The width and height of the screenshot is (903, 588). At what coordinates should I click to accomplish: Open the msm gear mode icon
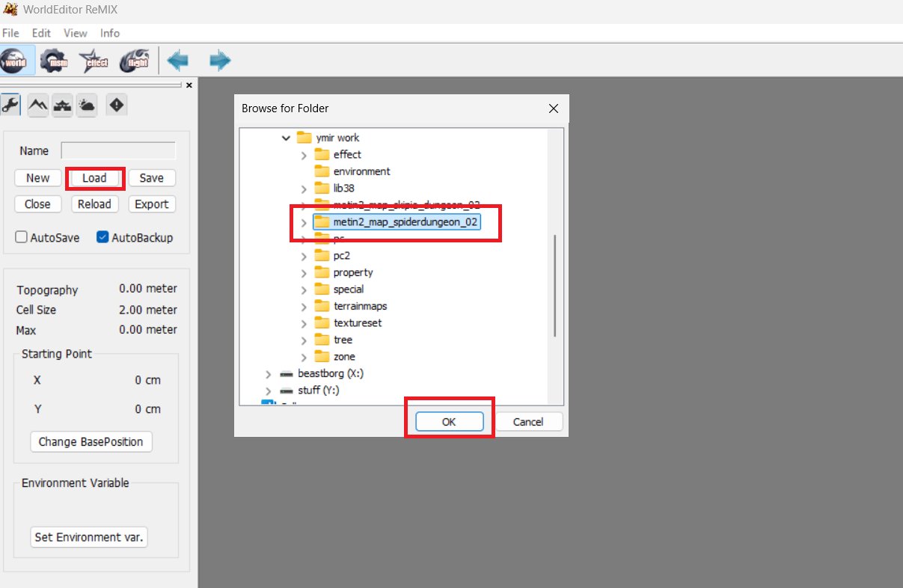pyautogui.click(x=54, y=61)
